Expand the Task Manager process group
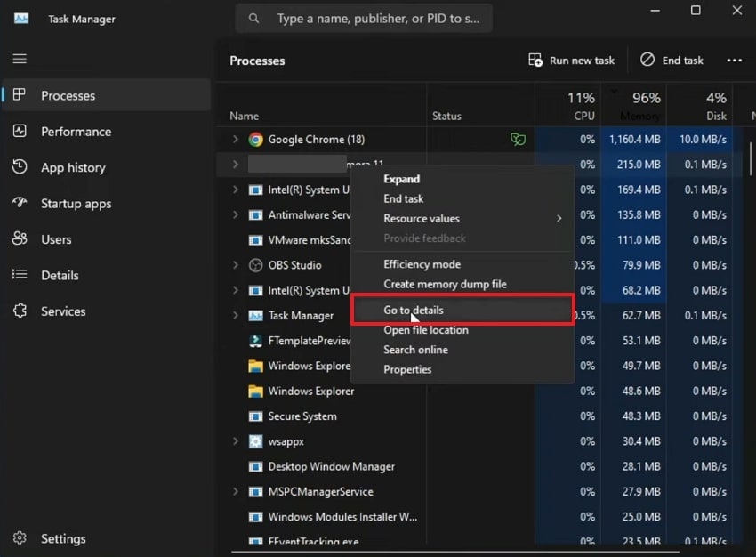The width and height of the screenshot is (756, 557). click(x=236, y=315)
